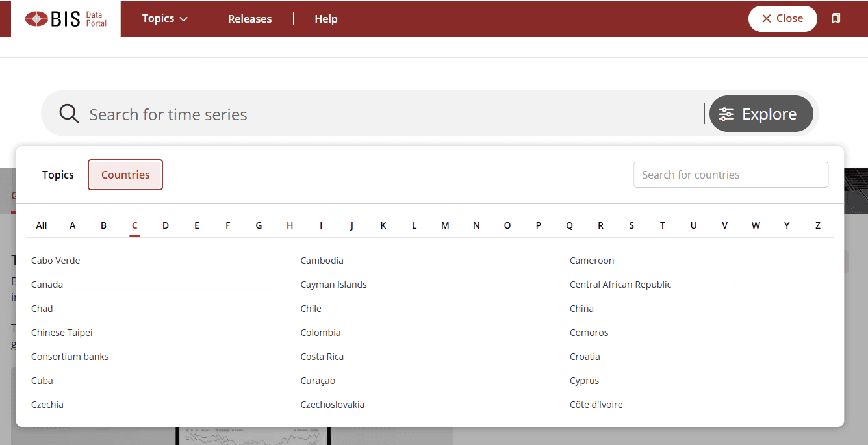Filter countries by letter G
Viewport: 868px width, 445px height.
pyautogui.click(x=259, y=225)
